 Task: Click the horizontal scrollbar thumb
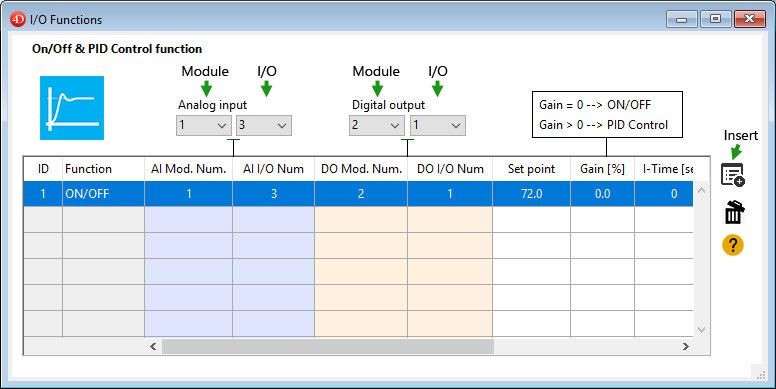(328, 346)
